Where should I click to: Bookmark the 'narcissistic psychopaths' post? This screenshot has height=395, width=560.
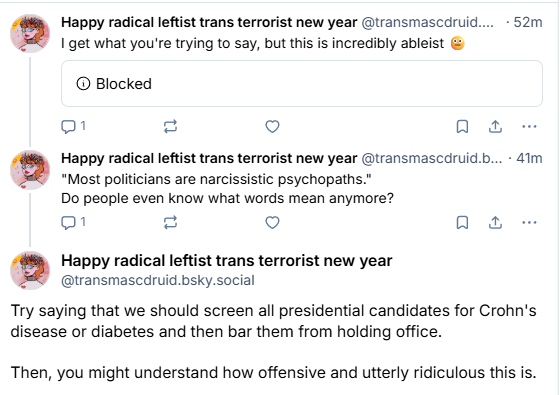click(x=462, y=222)
